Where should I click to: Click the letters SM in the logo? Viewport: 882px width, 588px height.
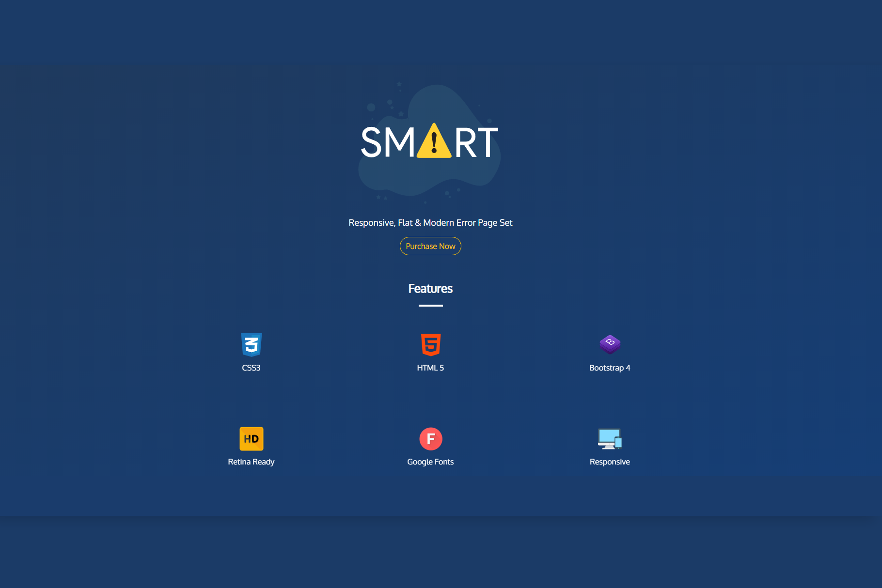388,142
